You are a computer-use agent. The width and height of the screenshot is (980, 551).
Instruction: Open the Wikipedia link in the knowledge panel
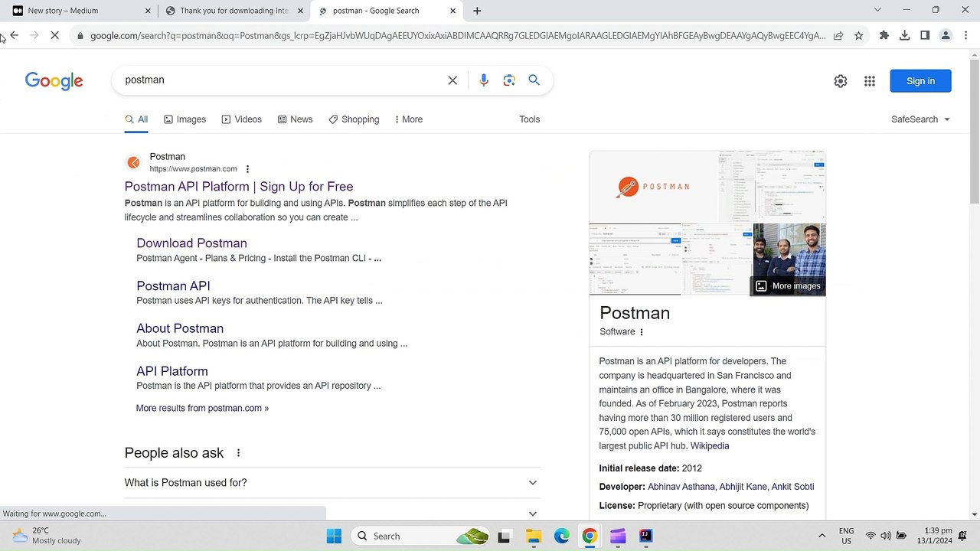710,446
